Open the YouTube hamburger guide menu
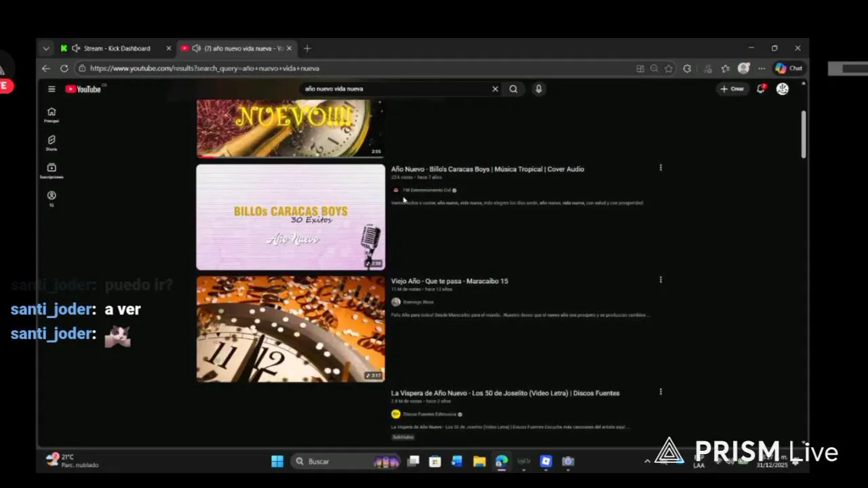The height and width of the screenshot is (488, 868). coord(52,89)
